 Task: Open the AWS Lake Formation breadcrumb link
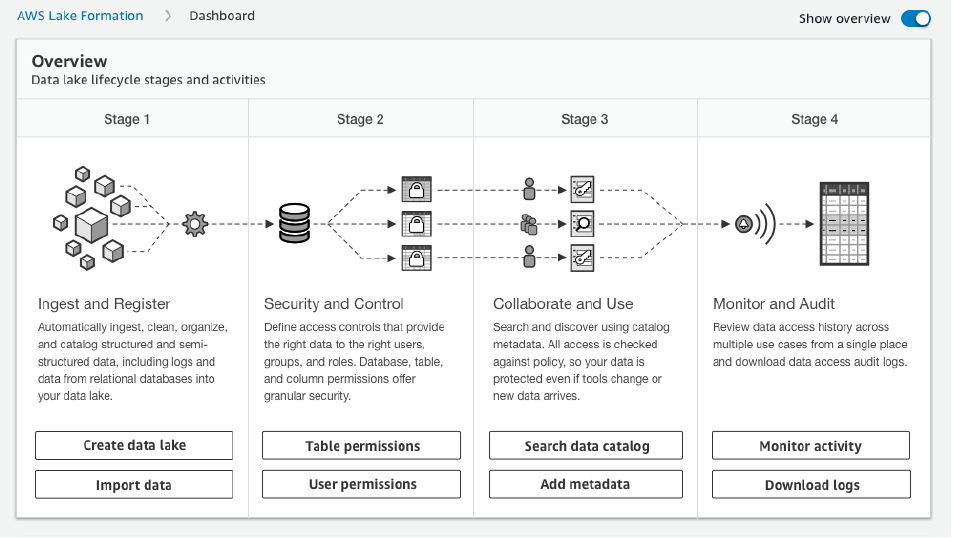[x=80, y=16]
